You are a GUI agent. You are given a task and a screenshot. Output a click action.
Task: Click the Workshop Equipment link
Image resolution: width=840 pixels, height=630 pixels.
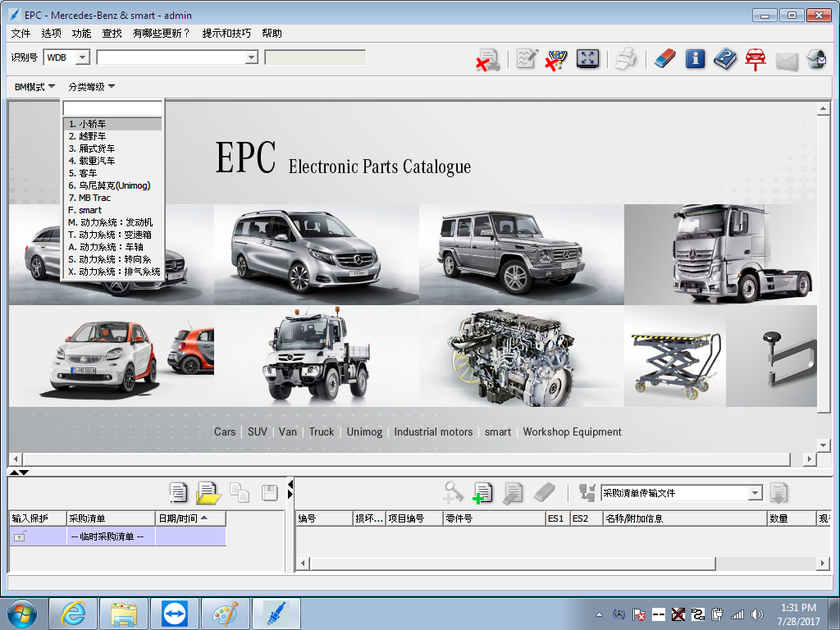pyautogui.click(x=572, y=431)
